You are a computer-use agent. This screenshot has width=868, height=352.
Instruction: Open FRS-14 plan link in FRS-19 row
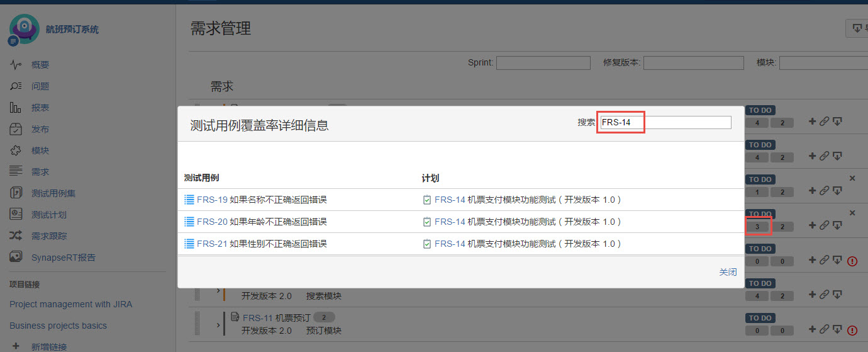(x=450, y=200)
